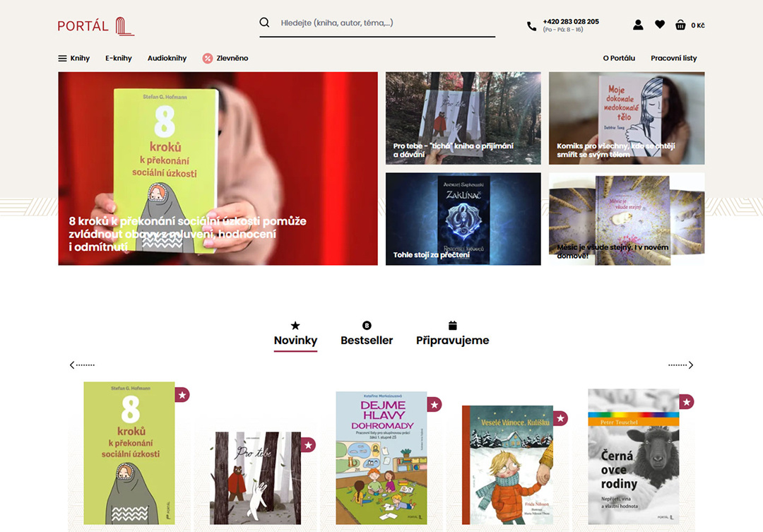Toggle the star badge on 8 kroků cover

(182, 394)
